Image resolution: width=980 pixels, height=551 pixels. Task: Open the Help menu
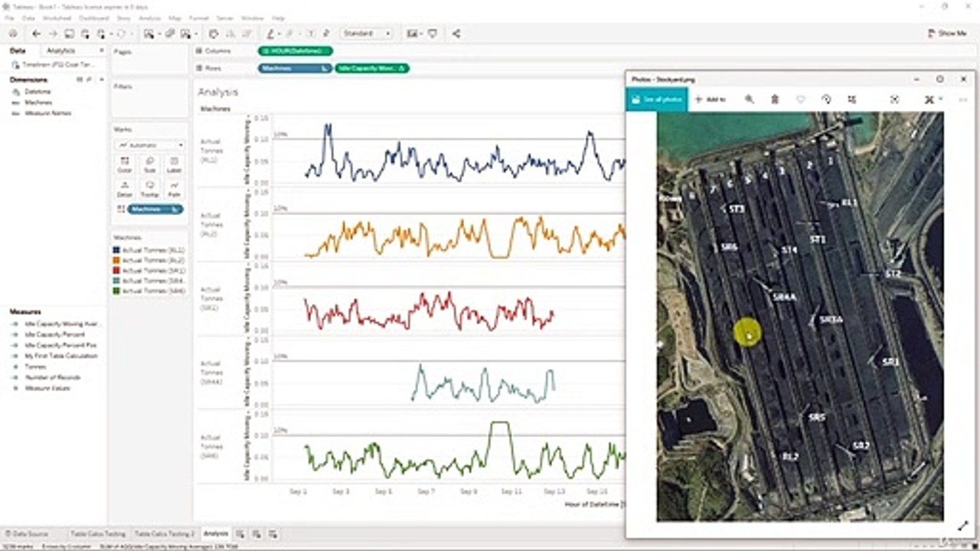click(x=279, y=18)
